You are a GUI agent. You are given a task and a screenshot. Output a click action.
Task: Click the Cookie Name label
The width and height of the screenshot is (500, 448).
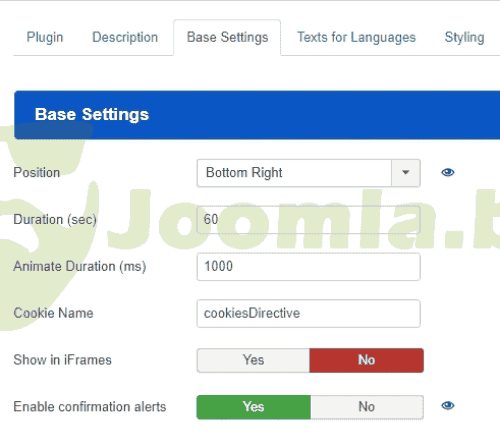click(53, 313)
